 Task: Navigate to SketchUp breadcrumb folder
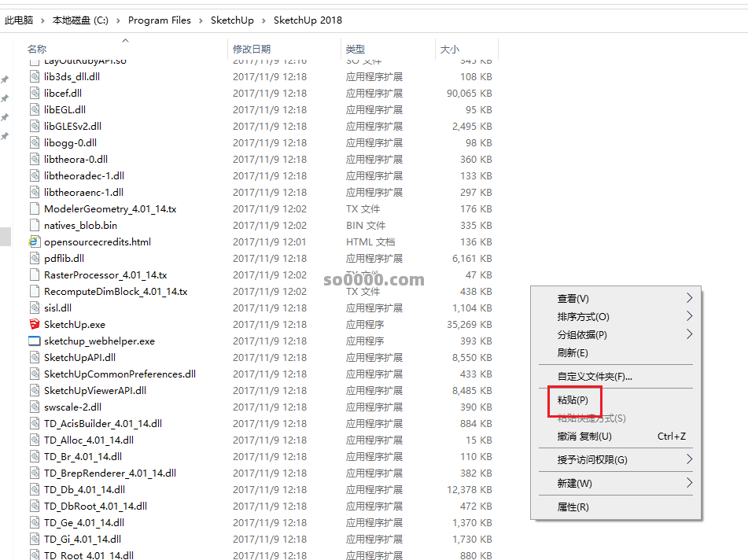pos(232,20)
